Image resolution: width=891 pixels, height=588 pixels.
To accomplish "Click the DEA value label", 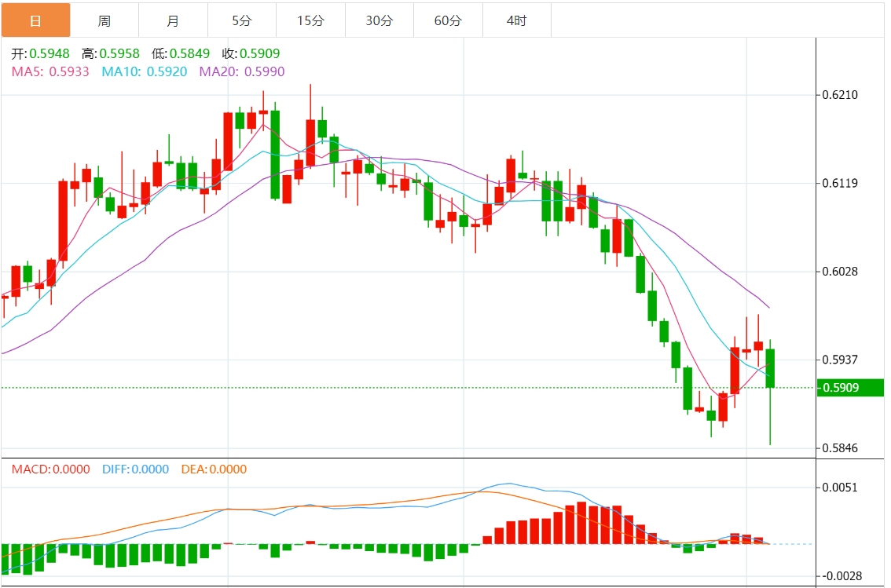I will click(214, 469).
